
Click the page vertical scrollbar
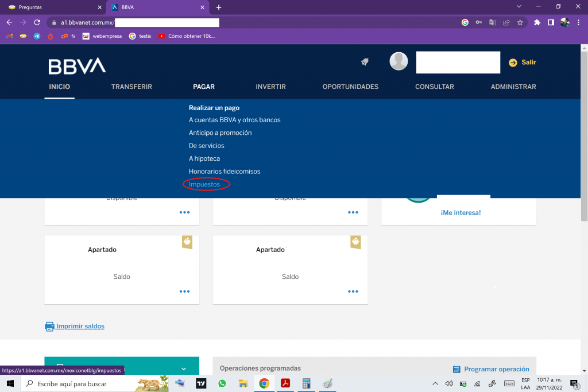pyautogui.click(x=584, y=137)
